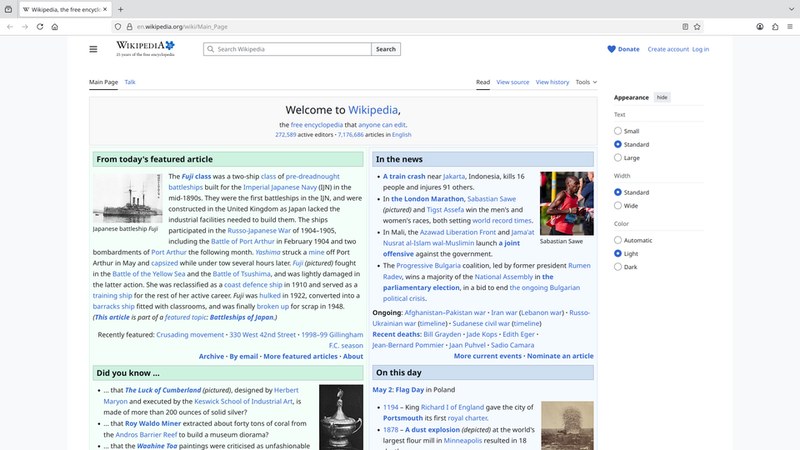Viewport: 800px width, 450px height.
Task: Open the 272,589 active editors link
Action: coord(286,135)
